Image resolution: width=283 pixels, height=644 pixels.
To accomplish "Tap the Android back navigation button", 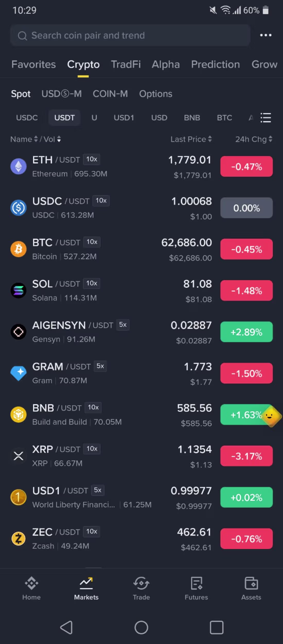I will pyautogui.click(x=66, y=628).
